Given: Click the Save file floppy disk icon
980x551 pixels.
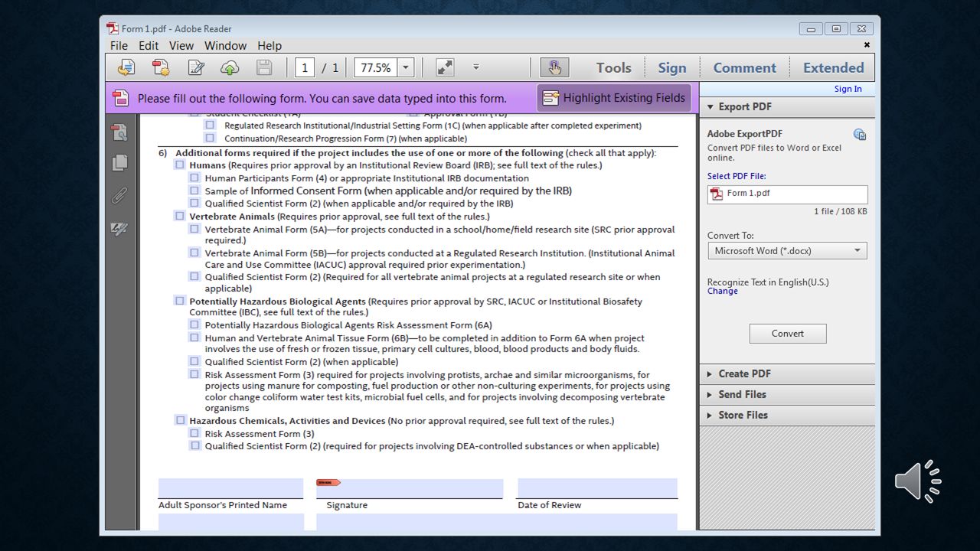Looking at the screenshot, I should pyautogui.click(x=264, y=67).
